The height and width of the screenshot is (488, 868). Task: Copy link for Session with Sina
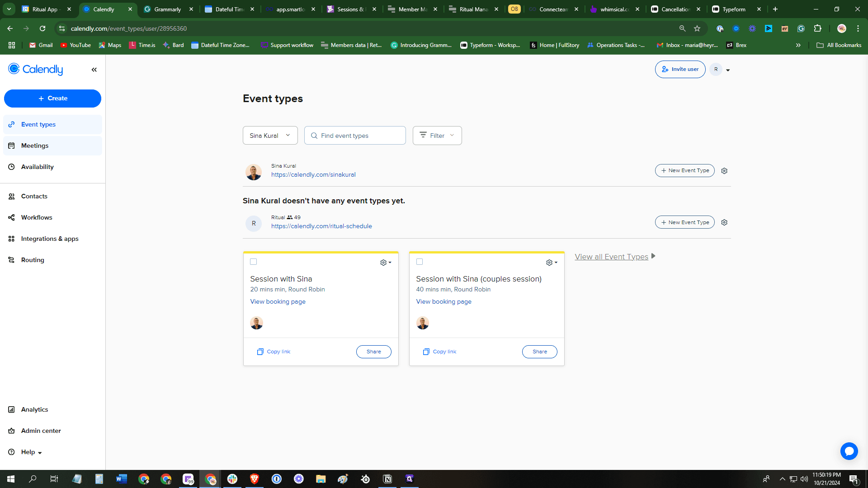(x=274, y=352)
